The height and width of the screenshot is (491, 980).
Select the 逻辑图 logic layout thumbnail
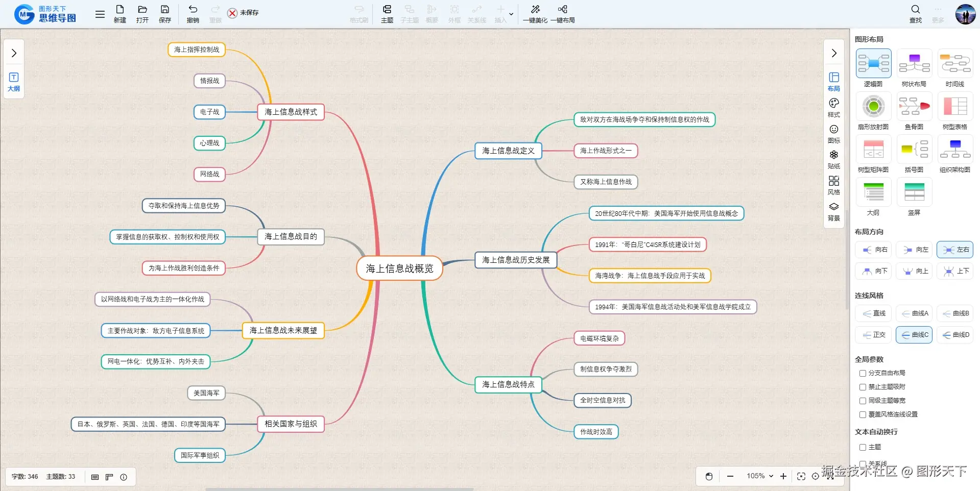tap(873, 63)
